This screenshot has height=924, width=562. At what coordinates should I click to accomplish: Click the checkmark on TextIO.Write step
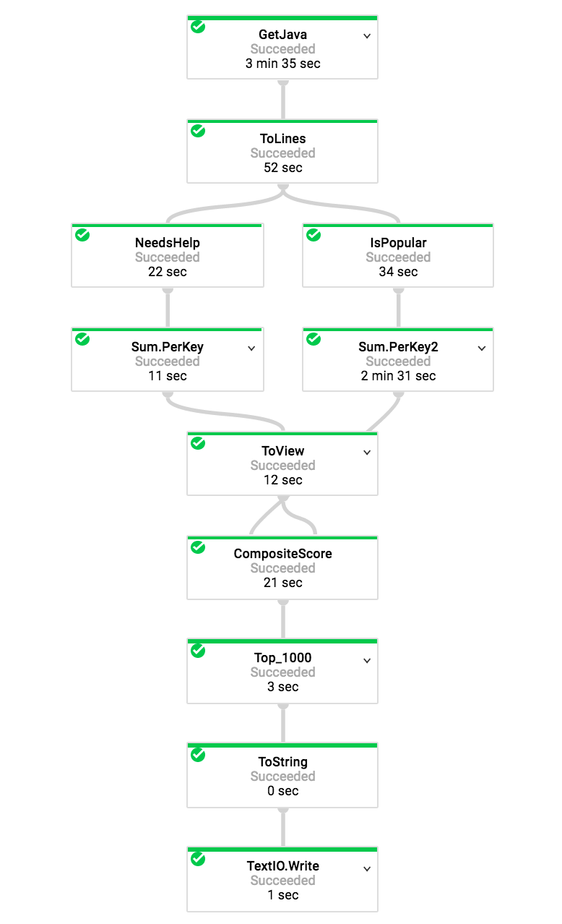[198, 860]
